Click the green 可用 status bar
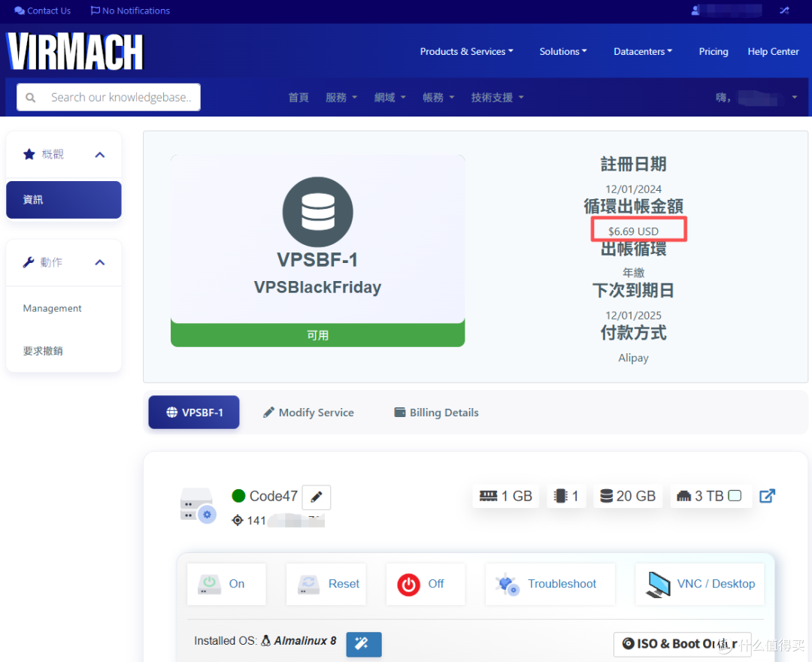The height and width of the screenshot is (662, 812). click(x=317, y=335)
